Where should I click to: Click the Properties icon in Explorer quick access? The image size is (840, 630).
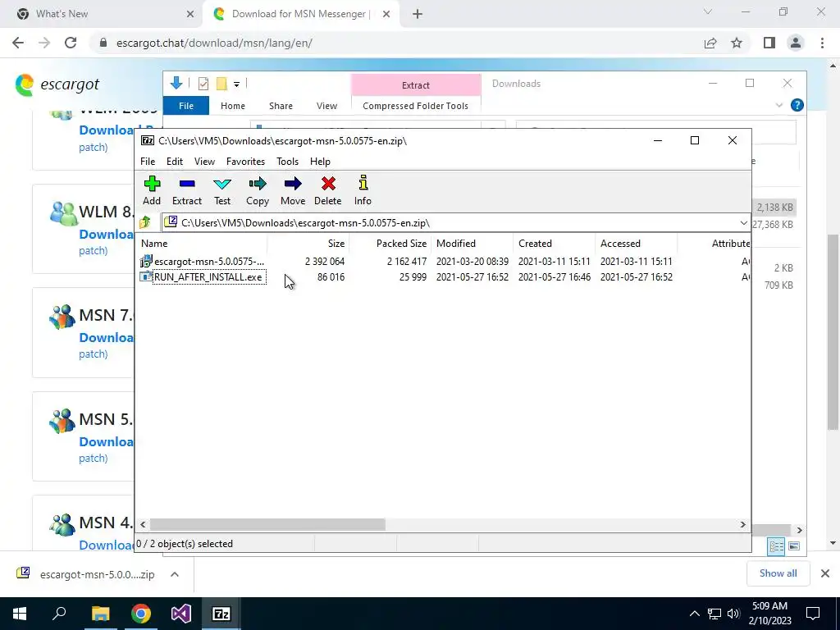pyautogui.click(x=203, y=84)
